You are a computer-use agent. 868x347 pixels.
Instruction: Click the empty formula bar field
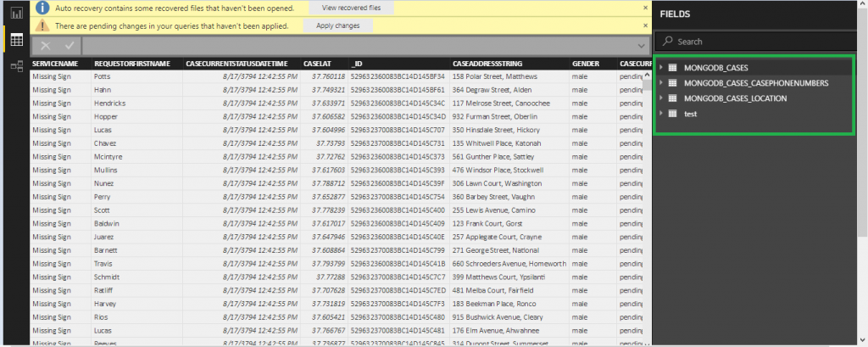tap(356, 46)
